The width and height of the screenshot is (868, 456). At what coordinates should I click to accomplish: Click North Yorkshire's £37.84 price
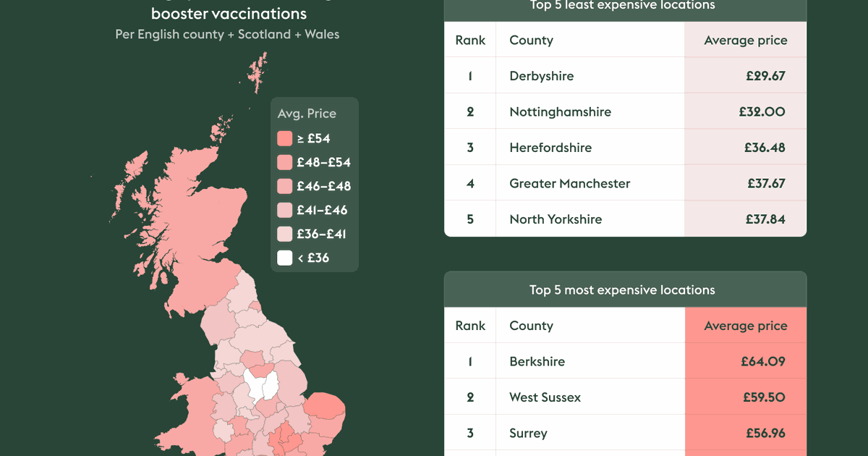coord(764,219)
